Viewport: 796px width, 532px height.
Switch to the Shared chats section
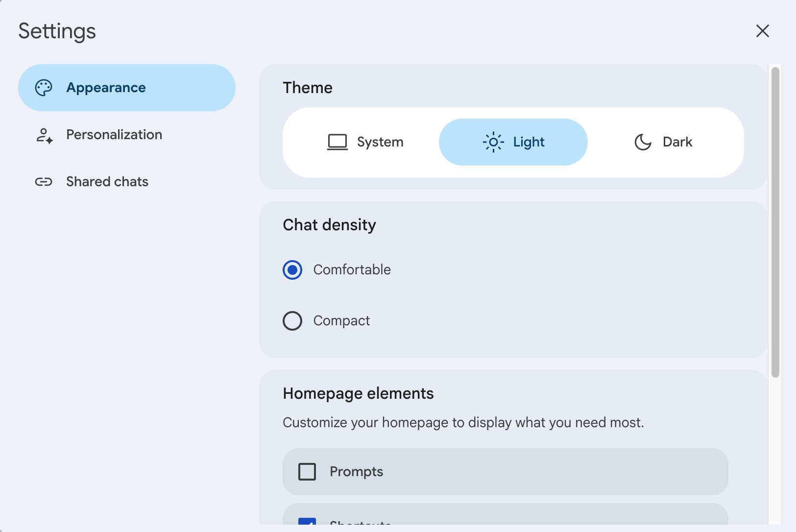(x=107, y=182)
